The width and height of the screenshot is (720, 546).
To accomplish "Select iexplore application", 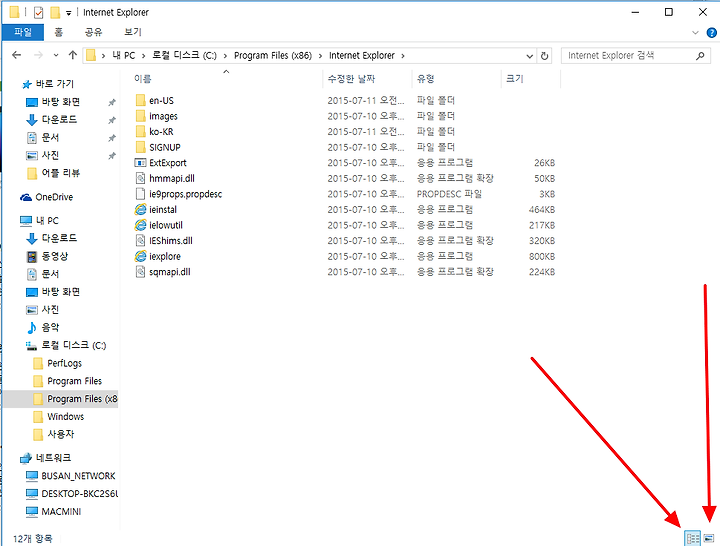I will coord(165,257).
